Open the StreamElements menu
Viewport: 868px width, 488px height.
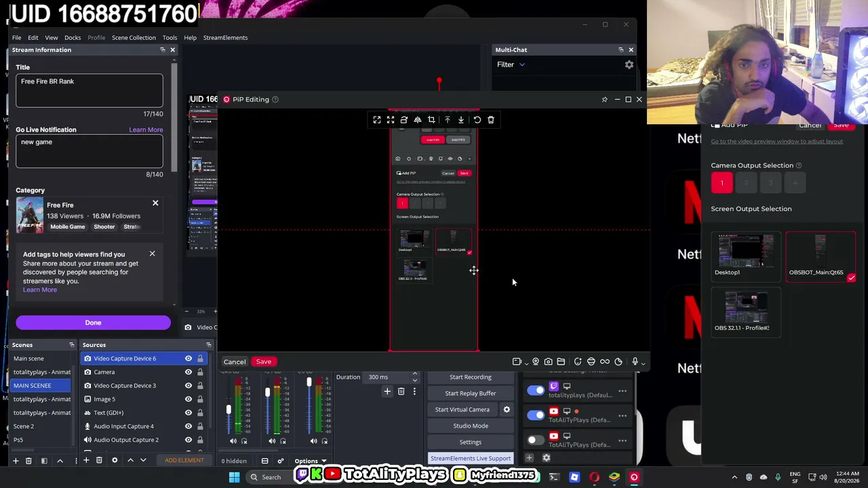click(225, 38)
